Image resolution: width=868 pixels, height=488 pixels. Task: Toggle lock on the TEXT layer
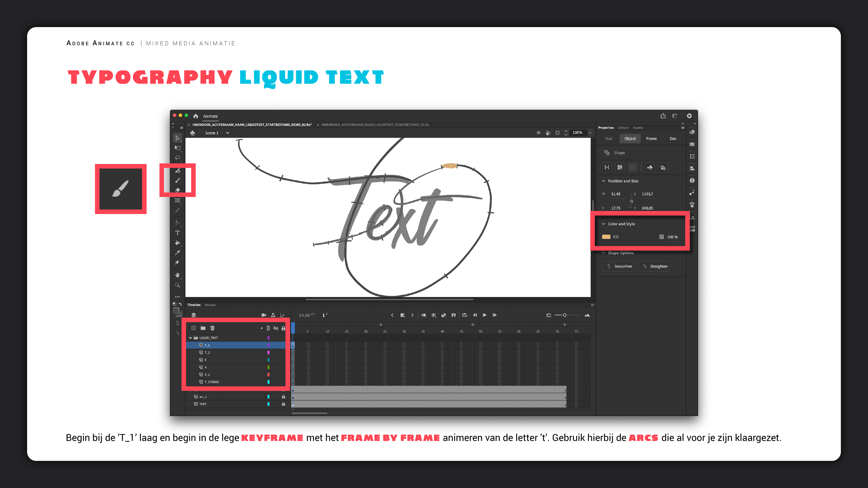point(283,404)
